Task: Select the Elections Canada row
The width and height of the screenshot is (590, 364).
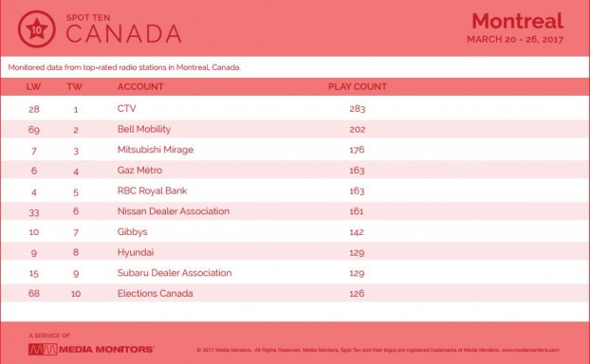Action: [x=295, y=293]
